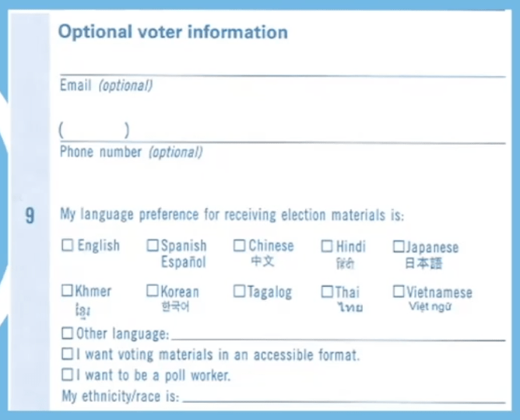
Task: Select the Korean checkbox
Action: pos(153,291)
